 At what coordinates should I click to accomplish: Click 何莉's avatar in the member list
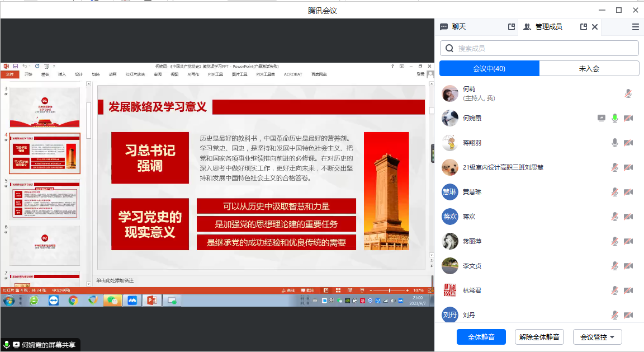click(450, 93)
